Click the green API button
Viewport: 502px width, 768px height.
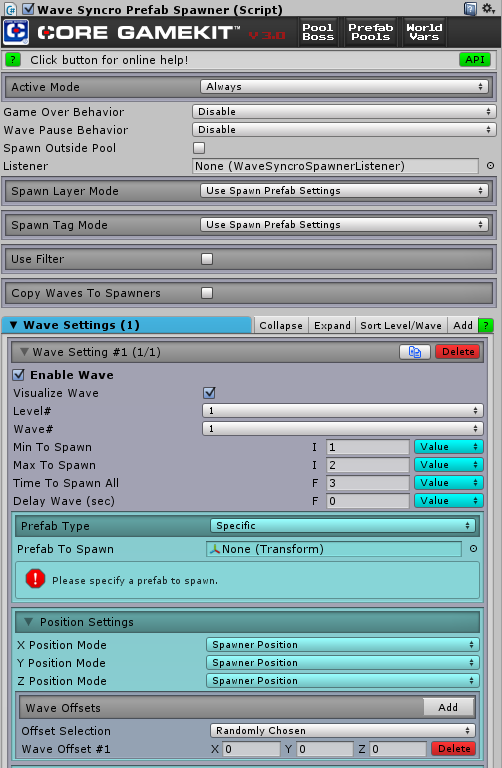click(475, 59)
